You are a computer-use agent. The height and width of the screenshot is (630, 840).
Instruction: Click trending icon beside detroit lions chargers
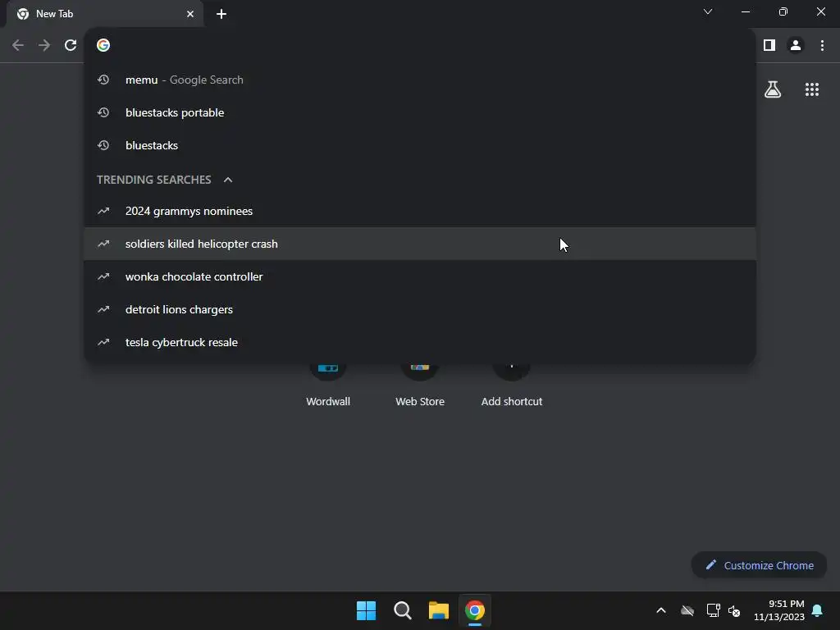point(103,309)
